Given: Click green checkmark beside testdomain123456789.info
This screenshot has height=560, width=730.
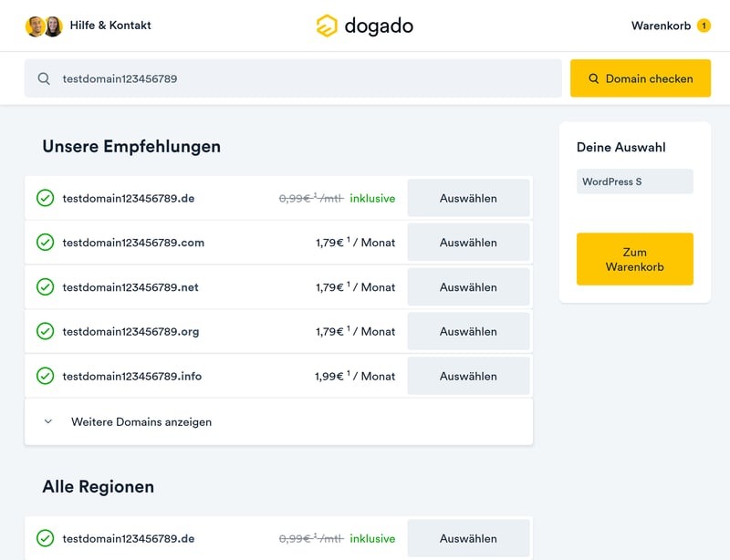Looking at the screenshot, I should [x=45, y=376].
